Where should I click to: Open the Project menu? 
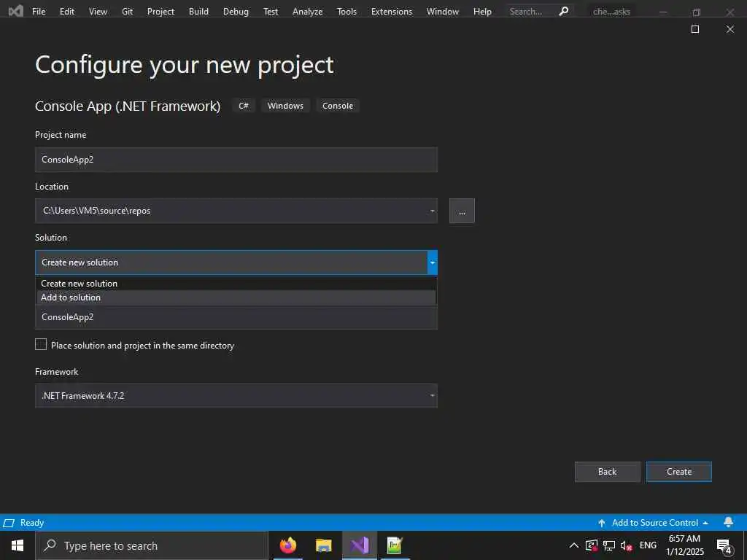(x=160, y=12)
